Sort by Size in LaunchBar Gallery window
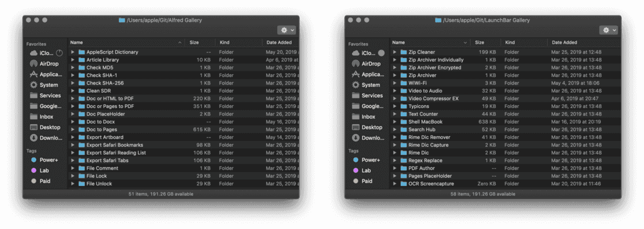Screen dimensions: 644x229 point(485,43)
